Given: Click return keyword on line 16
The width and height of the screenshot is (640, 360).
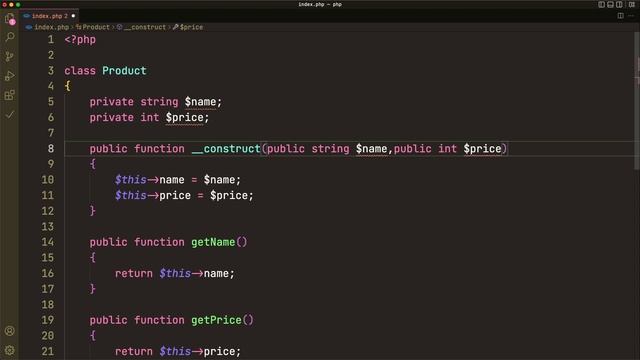Looking at the screenshot, I should (x=133, y=273).
